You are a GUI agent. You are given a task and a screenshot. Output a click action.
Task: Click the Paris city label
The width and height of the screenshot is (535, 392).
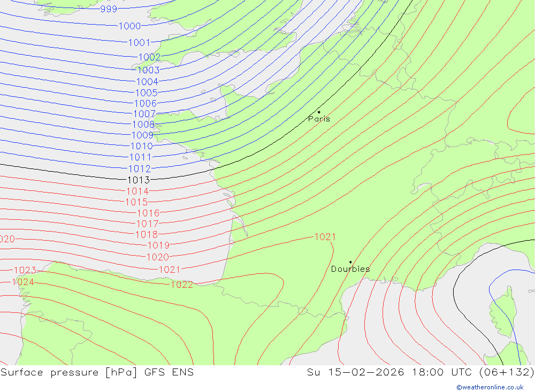coord(319,119)
